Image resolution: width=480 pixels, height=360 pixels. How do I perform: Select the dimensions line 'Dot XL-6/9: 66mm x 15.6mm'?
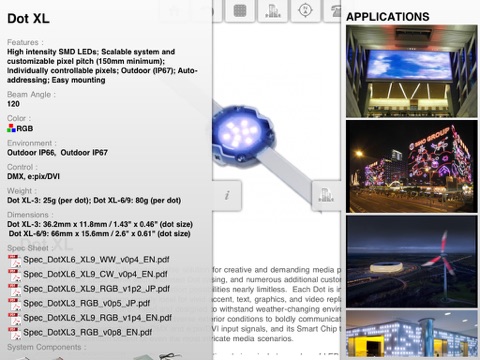click(100, 234)
